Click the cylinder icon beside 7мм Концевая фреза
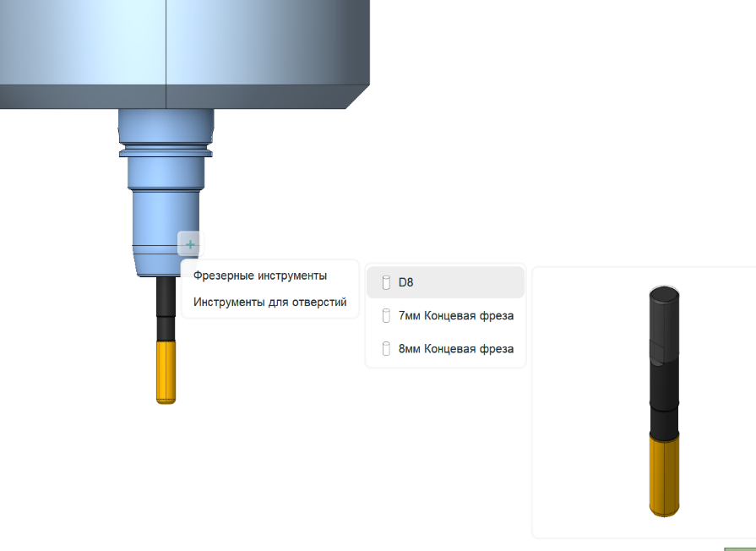 tap(386, 315)
